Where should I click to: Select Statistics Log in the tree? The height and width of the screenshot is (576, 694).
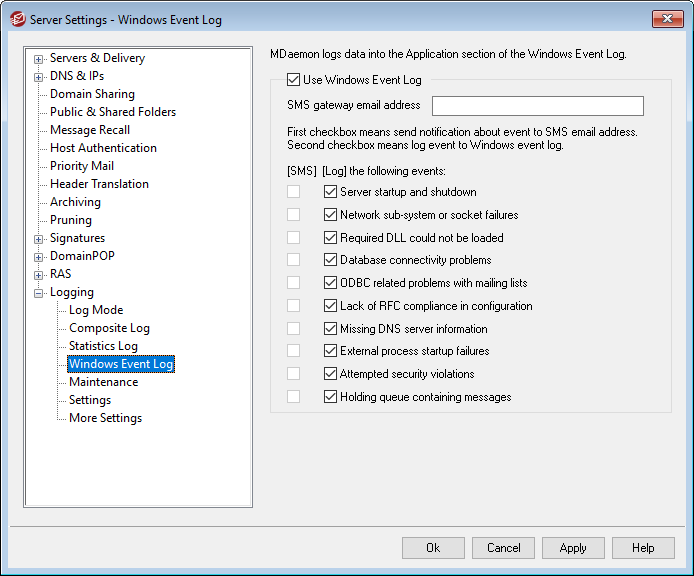(x=103, y=346)
